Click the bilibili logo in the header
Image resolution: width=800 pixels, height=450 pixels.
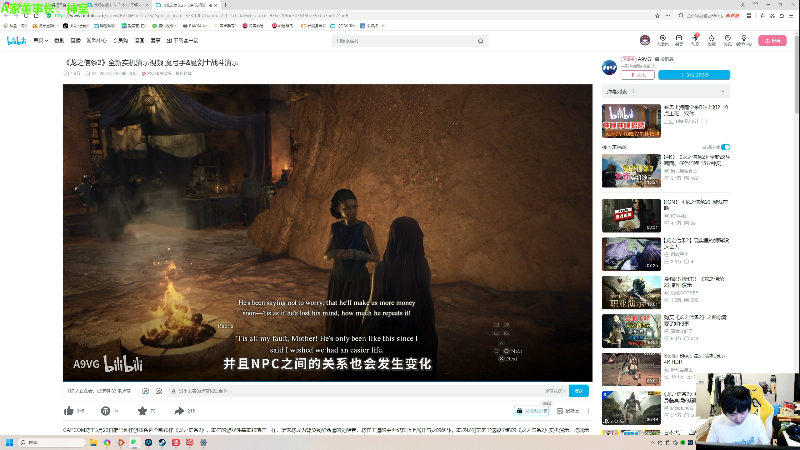(16, 40)
